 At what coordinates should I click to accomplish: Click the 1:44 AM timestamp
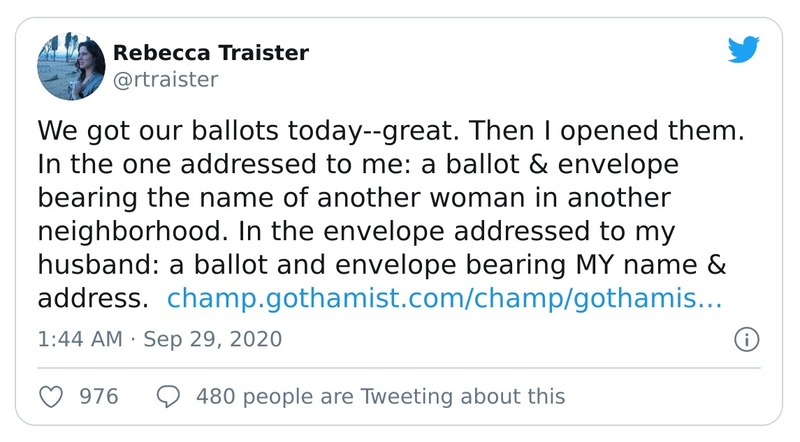(79, 339)
